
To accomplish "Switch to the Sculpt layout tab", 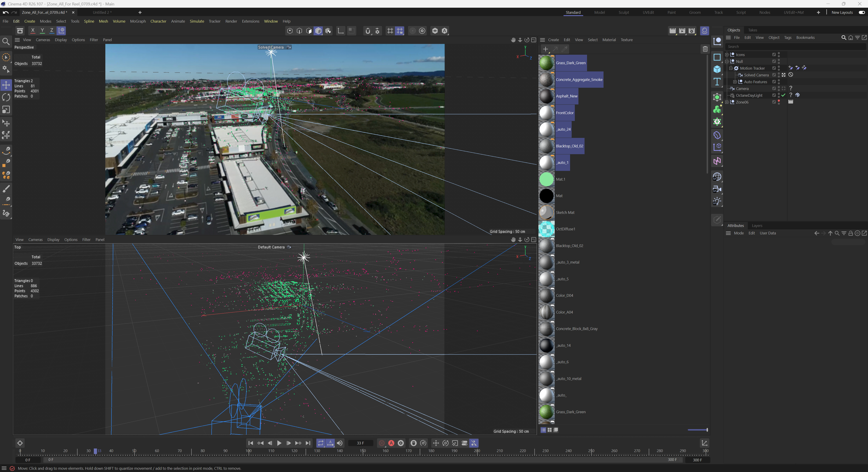I will click(x=623, y=12).
